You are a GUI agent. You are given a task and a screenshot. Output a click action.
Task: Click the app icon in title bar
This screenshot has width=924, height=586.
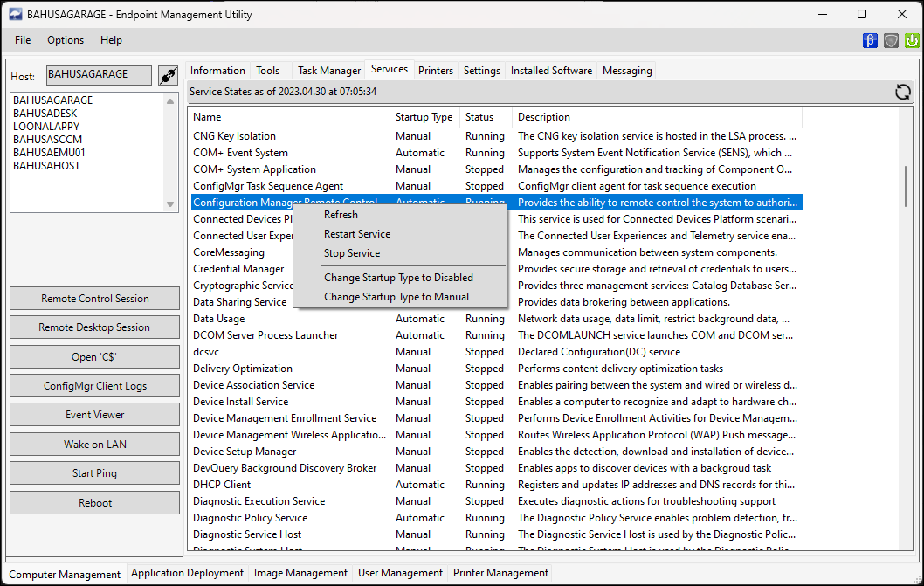pyautogui.click(x=16, y=14)
